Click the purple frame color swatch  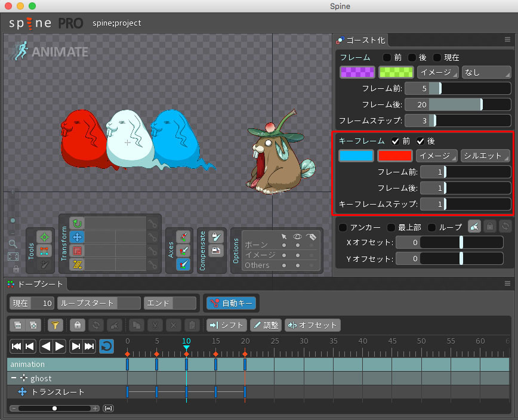coord(357,72)
